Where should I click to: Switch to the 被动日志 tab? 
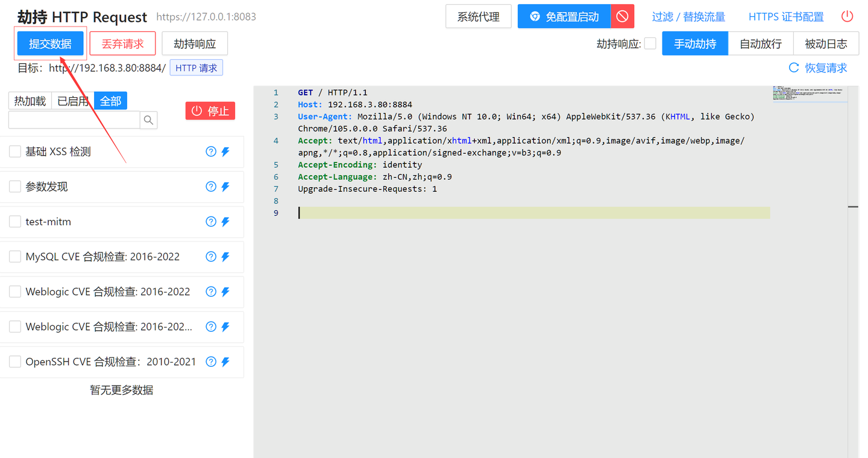(x=826, y=43)
